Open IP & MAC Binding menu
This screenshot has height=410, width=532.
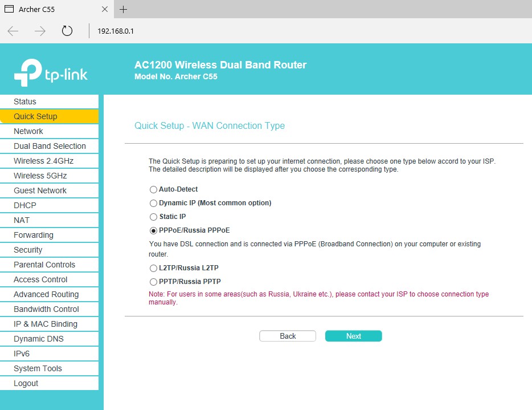point(49,324)
